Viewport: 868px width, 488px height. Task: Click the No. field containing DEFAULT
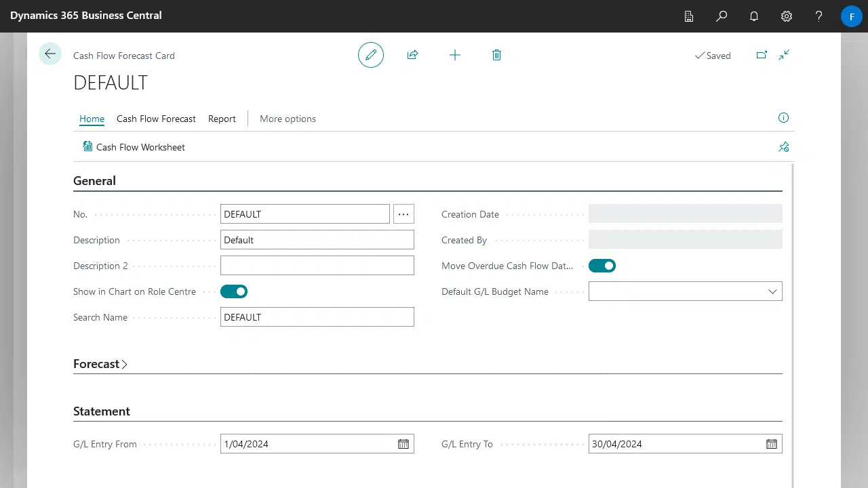(x=305, y=214)
